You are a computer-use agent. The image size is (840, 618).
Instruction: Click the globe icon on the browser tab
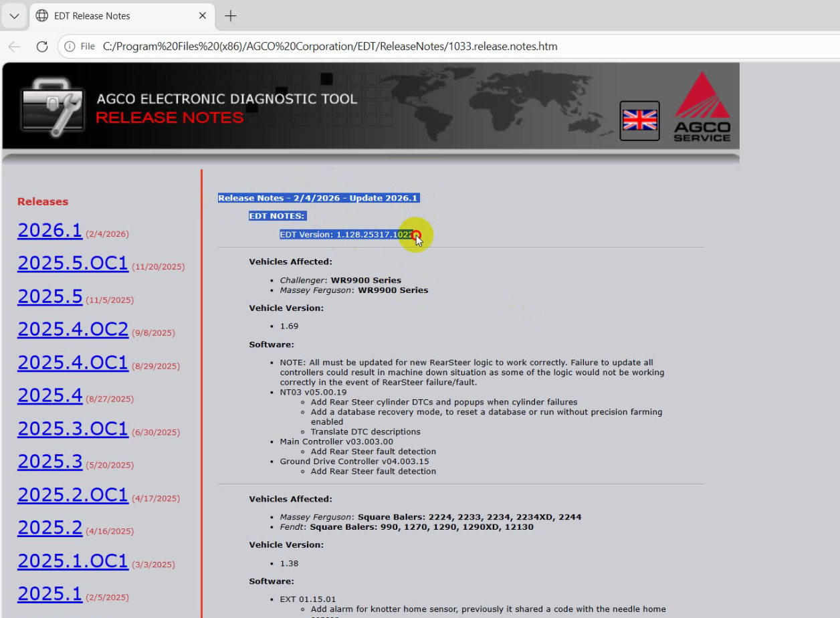(x=41, y=15)
